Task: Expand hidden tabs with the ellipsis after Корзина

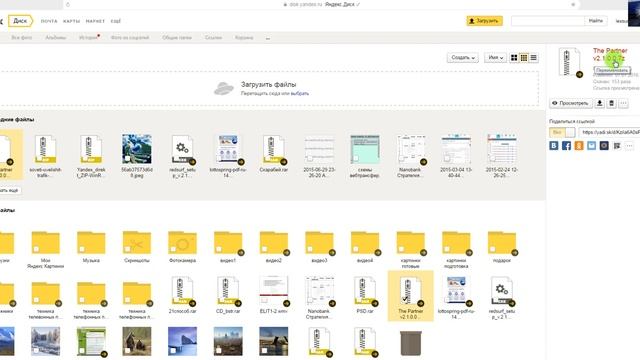Action: [268, 38]
